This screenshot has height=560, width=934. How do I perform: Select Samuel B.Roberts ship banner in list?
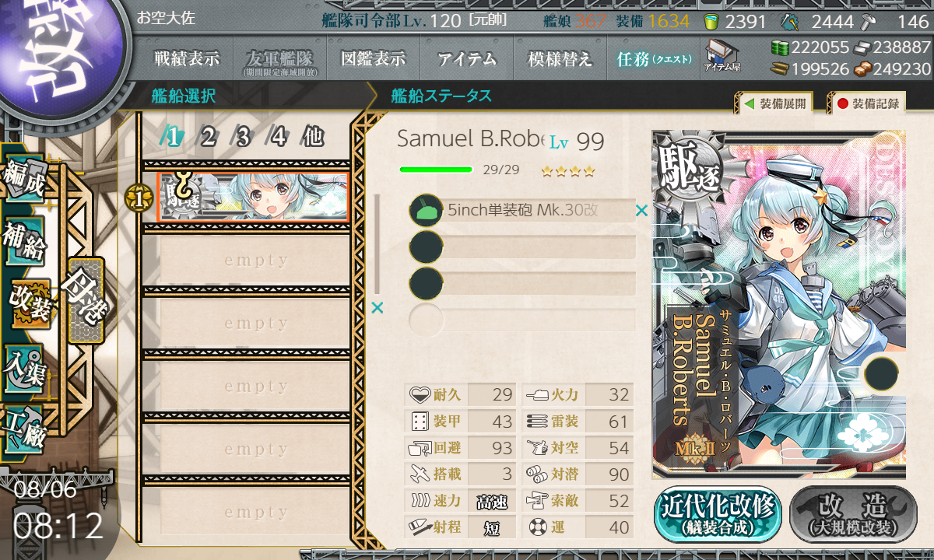pos(253,198)
